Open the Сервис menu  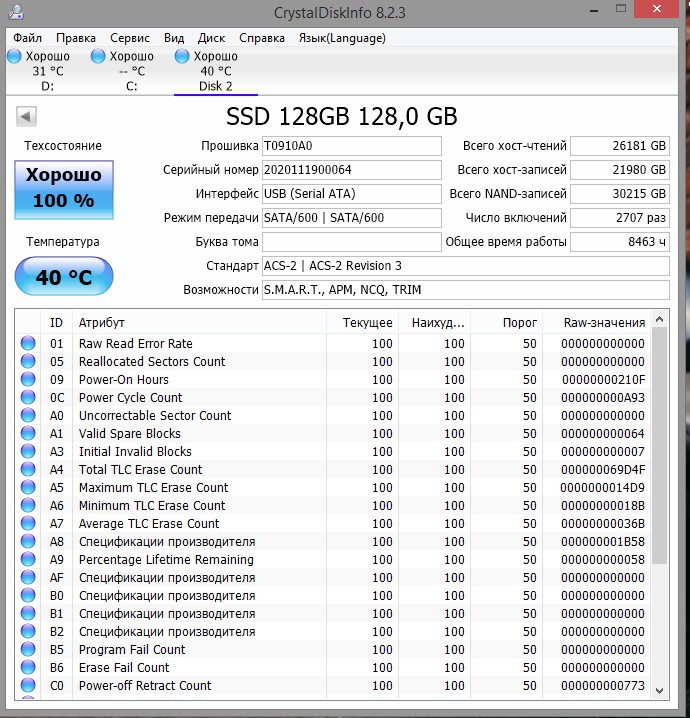tap(130, 38)
